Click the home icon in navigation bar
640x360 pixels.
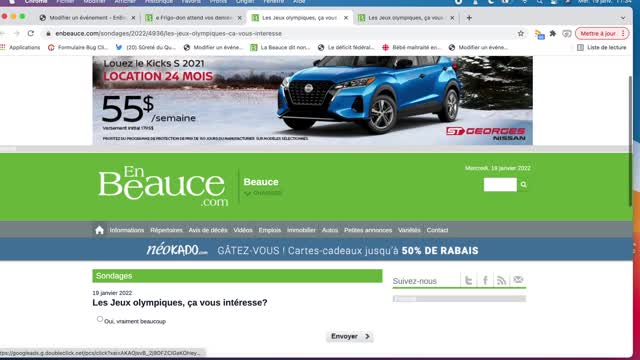100,230
